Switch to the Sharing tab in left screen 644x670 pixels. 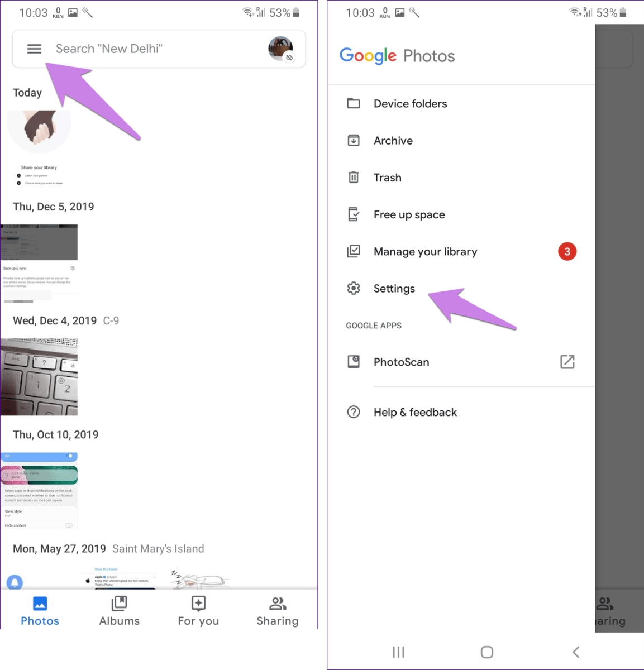coord(278,611)
